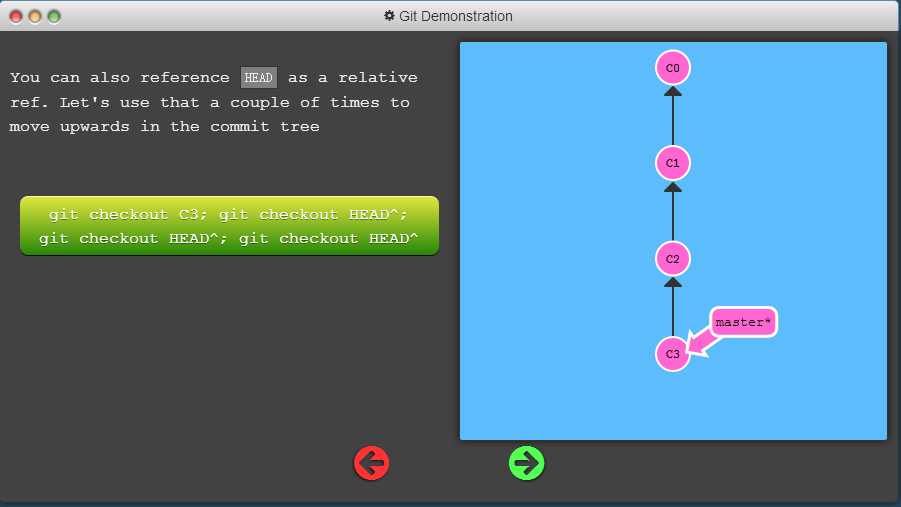Image resolution: width=901 pixels, height=507 pixels.
Task: Click the green forward arrow button
Action: (x=526, y=463)
